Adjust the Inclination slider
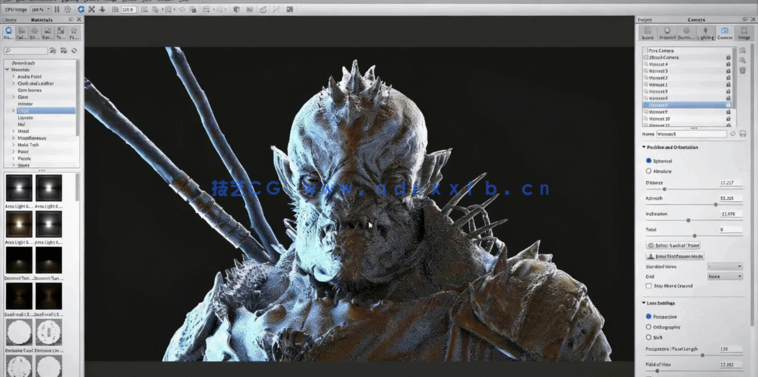This screenshot has width=758, height=377. 688,220
